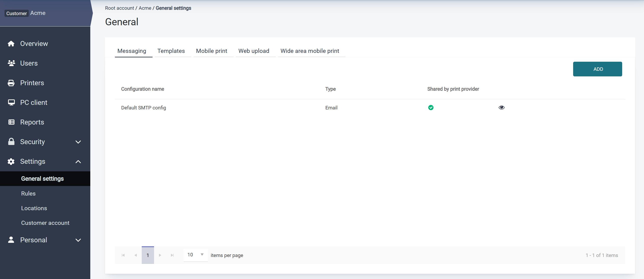Click the Printers icon in sidebar
644x279 pixels.
(x=11, y=83)
